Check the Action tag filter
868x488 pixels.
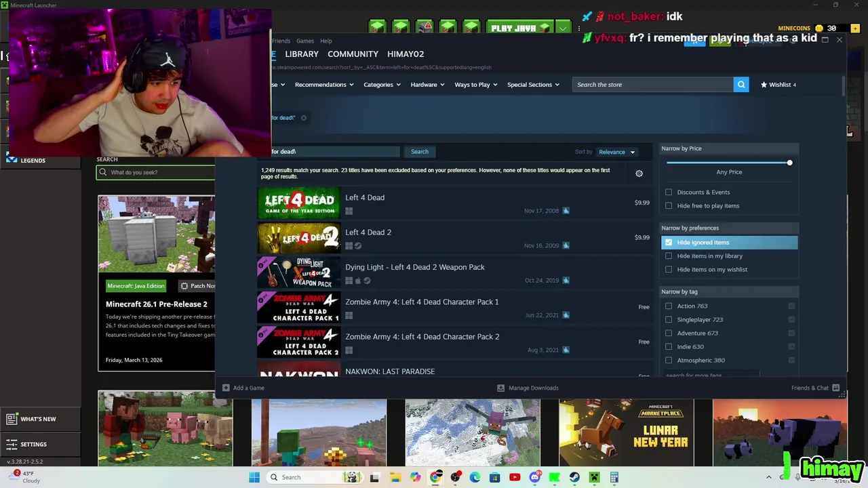(x=669, y=306)
